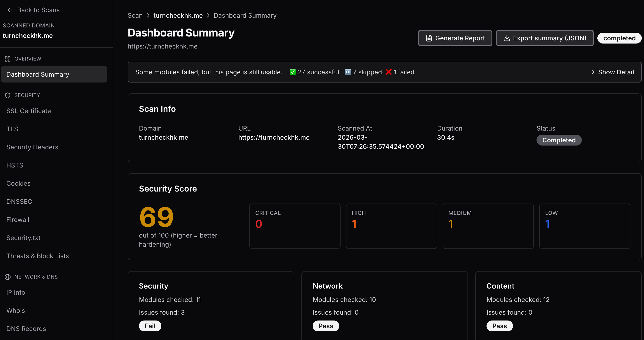Click the Network & DNS globe icon
644x340 pixels.
(7, 277)
